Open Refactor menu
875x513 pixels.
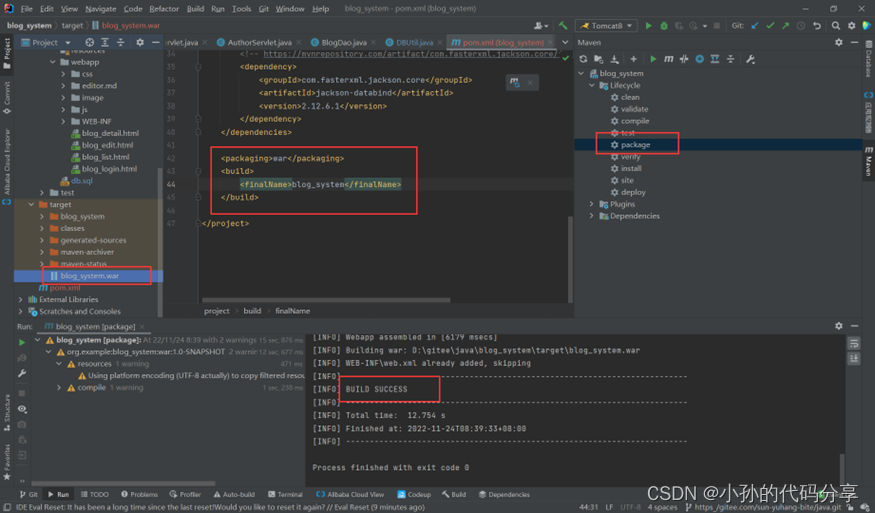click(x=164, y=9)
